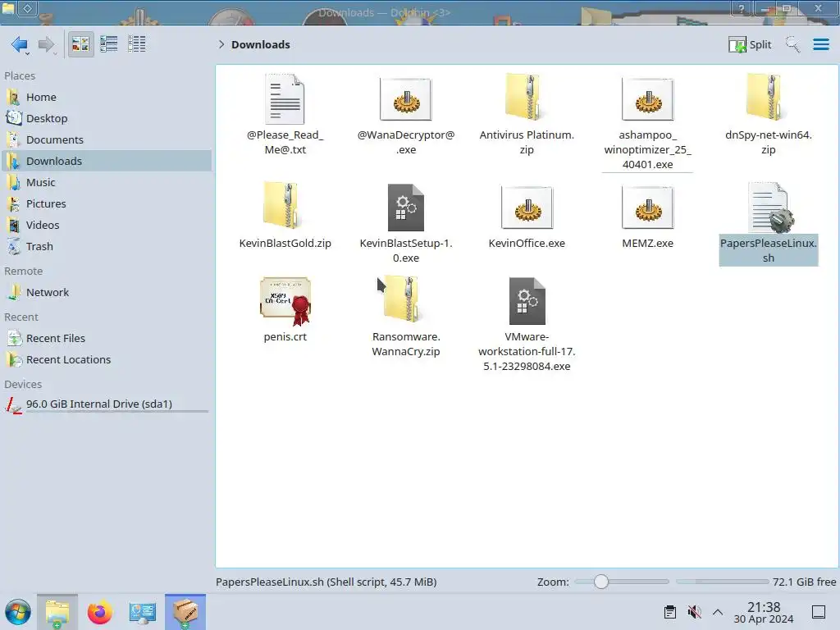Switch to Details view mode
The height and width of the screenshot is (630, 840).
tap(137, 44)
